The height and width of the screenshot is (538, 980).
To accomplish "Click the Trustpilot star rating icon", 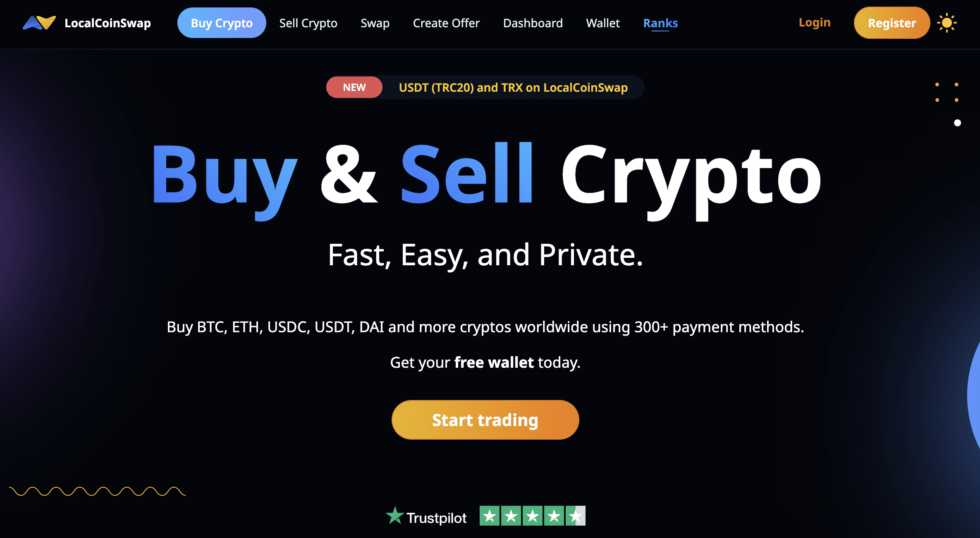I will [x=531, y=517].
